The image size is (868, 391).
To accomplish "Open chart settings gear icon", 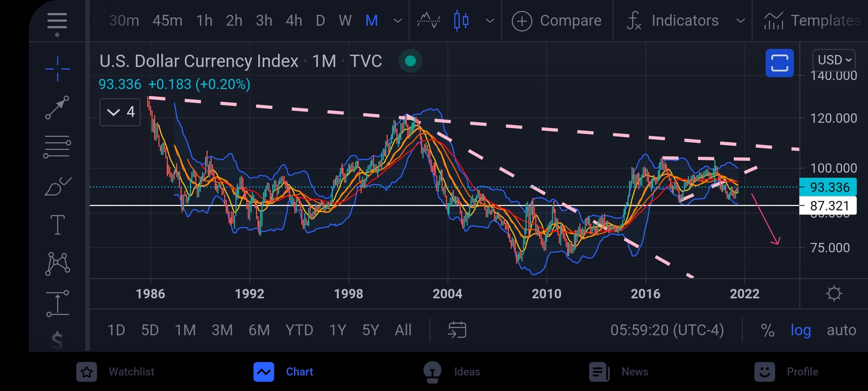I will tap(834, 293).
